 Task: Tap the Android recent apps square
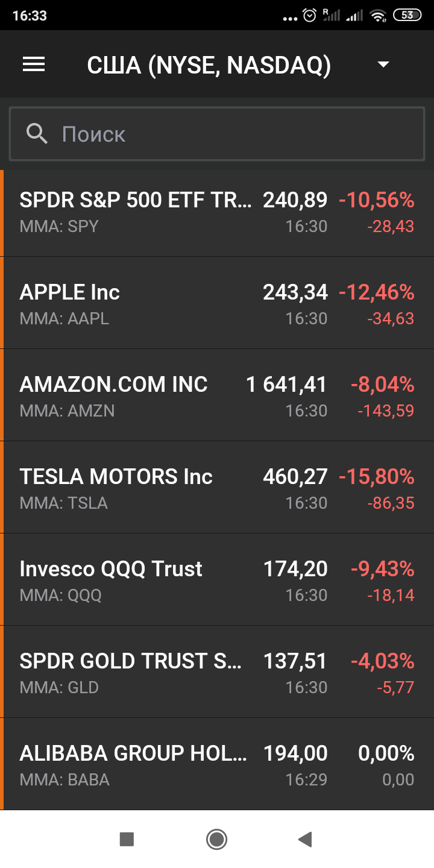127,839
